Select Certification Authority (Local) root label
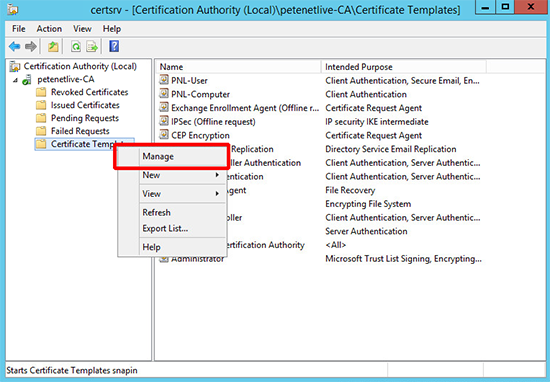Screen dimensions: 550x382 pos(80,66)
